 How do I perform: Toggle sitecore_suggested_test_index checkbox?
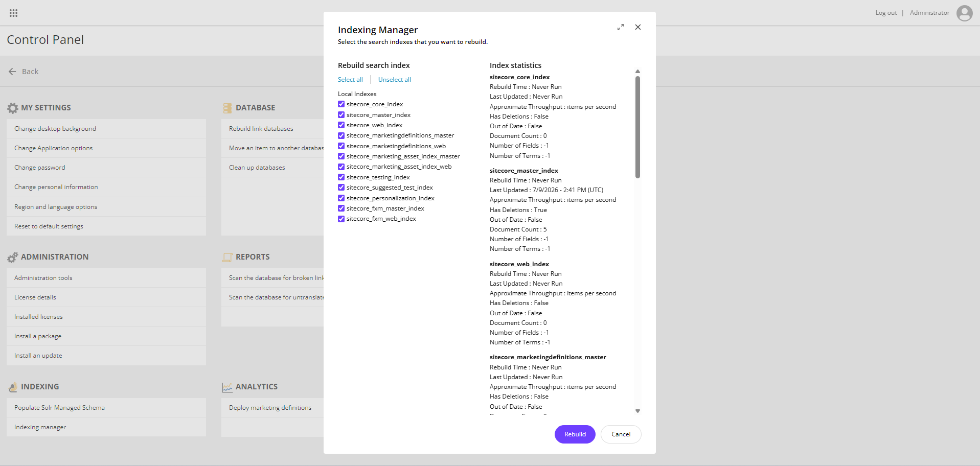click(341, 188)
